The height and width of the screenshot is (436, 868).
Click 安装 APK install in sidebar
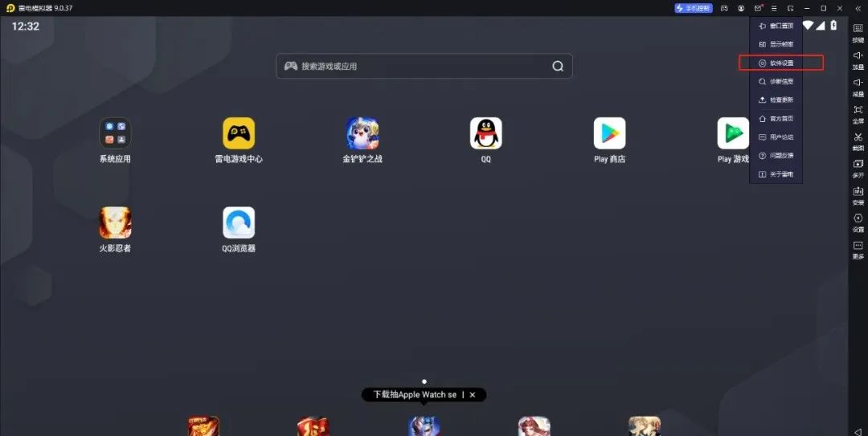click(x=858, y=195)
